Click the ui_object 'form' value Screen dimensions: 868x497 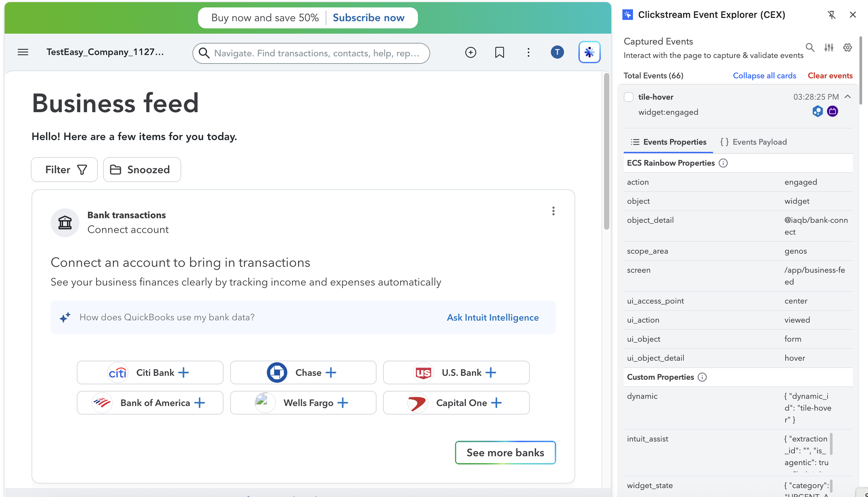point(793,339)
